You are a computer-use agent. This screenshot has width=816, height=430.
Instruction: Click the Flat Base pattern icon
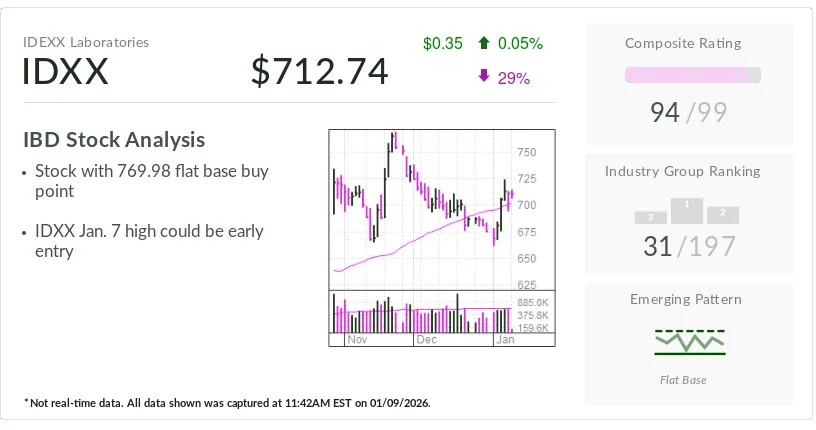(690, 342)
